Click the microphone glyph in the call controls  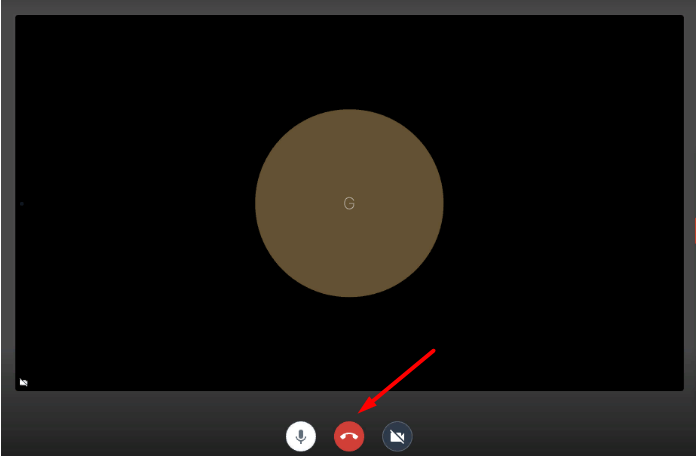click(x=300, y=436)
